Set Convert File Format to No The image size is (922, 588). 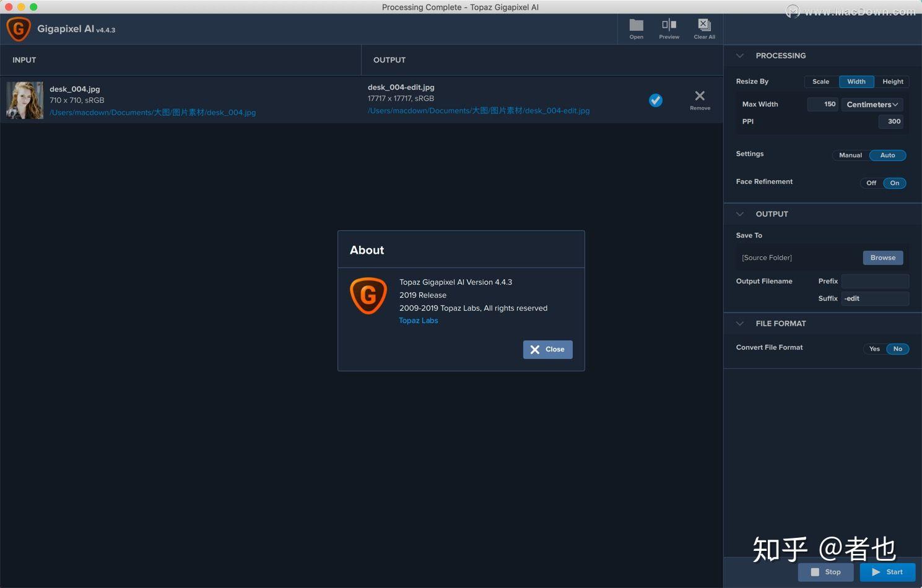(x=897, y=349)
